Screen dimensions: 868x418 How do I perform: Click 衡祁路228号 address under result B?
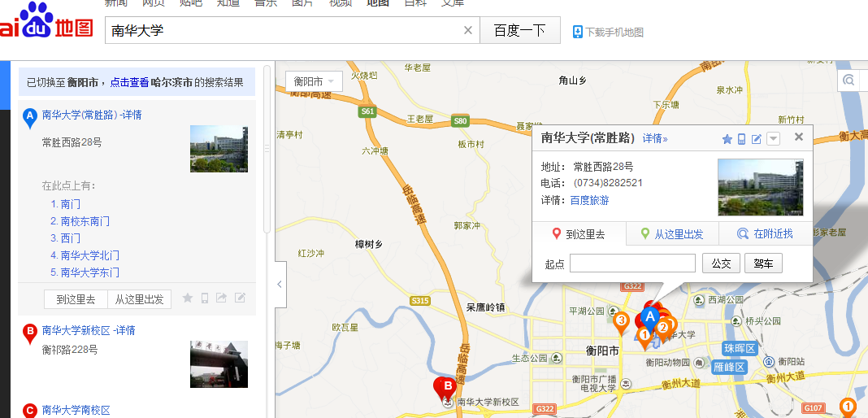(x=71, y=350)
